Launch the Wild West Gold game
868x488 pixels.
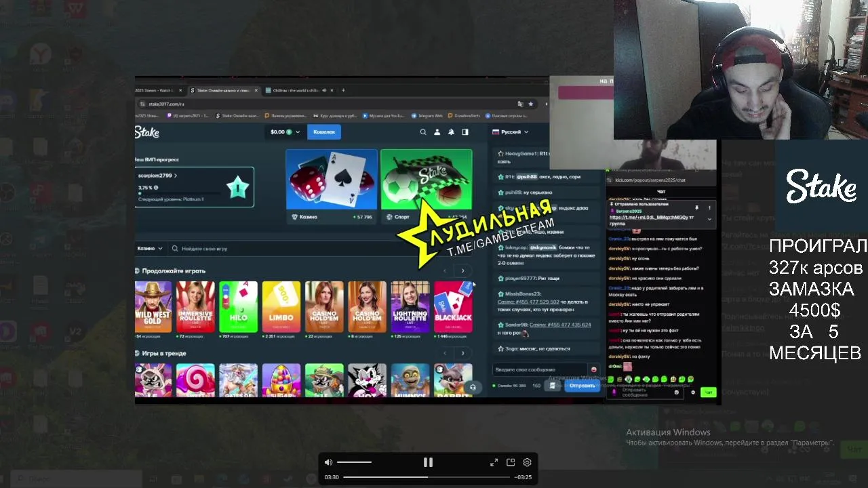[153, 306]
